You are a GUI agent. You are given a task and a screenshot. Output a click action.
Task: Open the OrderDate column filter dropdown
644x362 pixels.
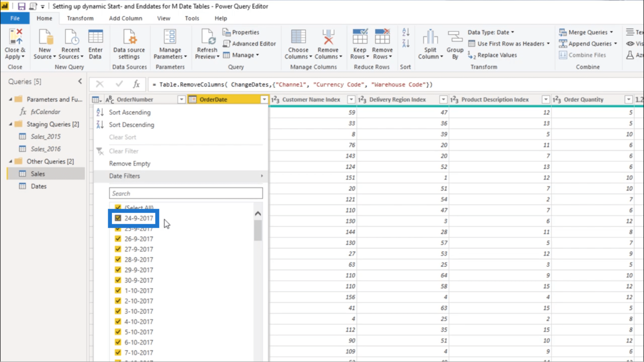264,100
